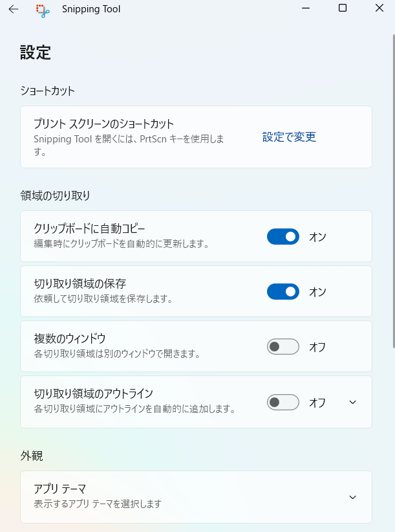
Task: Click the Snipping Tool title bar text
Action: tap(91, 9)
